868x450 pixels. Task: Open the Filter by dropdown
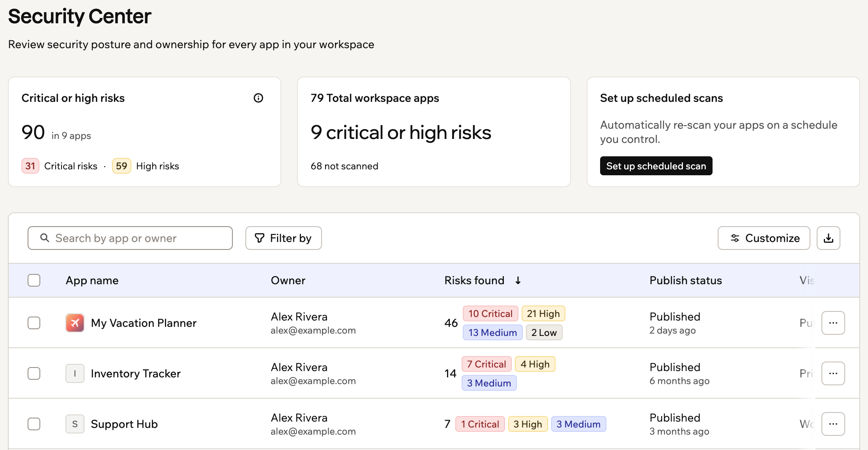point(283,238)
